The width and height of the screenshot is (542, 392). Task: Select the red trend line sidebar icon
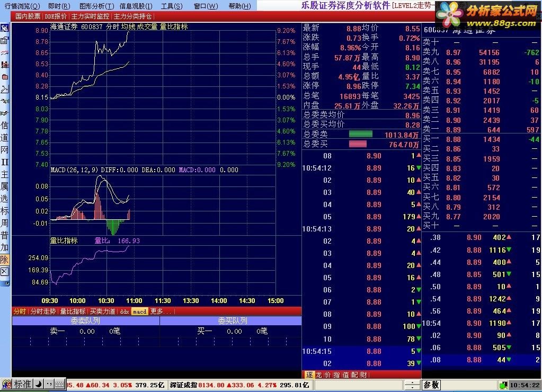4,52
